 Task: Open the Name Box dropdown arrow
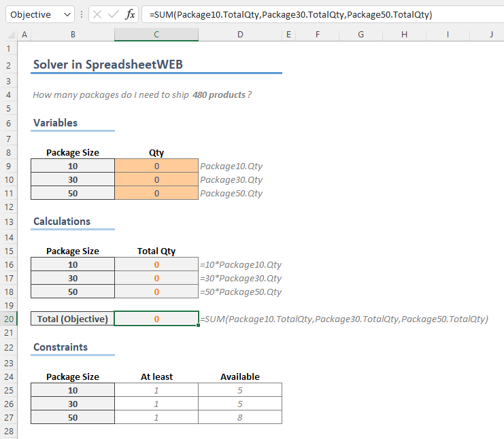pyautogui.click(x=67, y=14)
